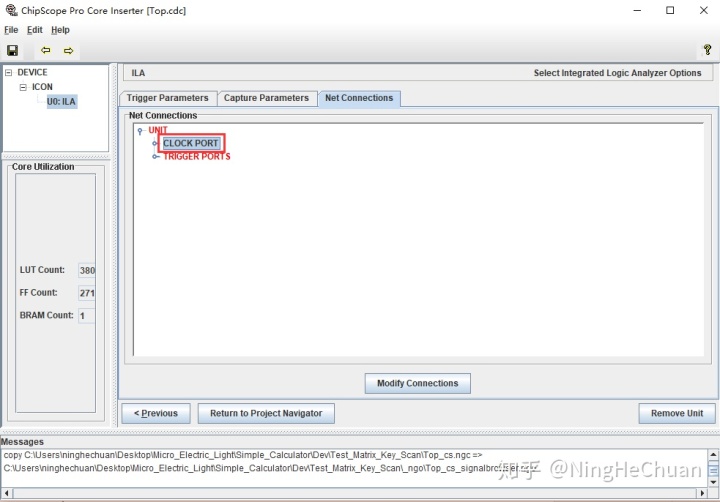This screenshot has width=720, height=502.
Task: Open the File menu
Action: pyautogui.click(x=11, y=30)
